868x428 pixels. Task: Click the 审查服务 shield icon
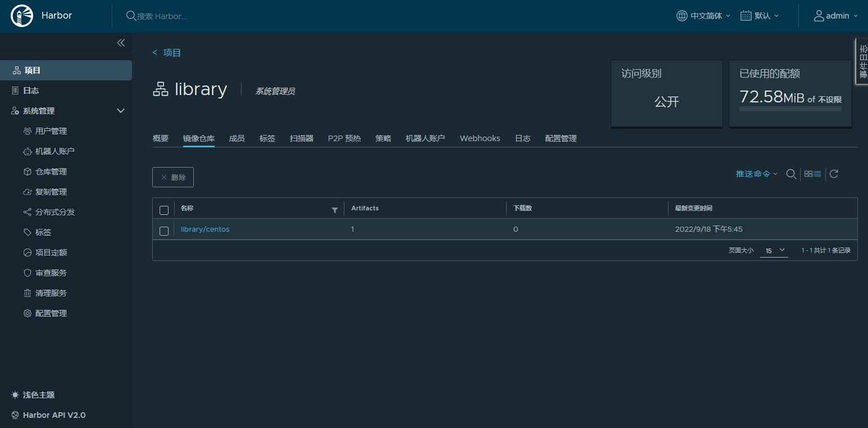pyautogui.click(x=28, y=273)
